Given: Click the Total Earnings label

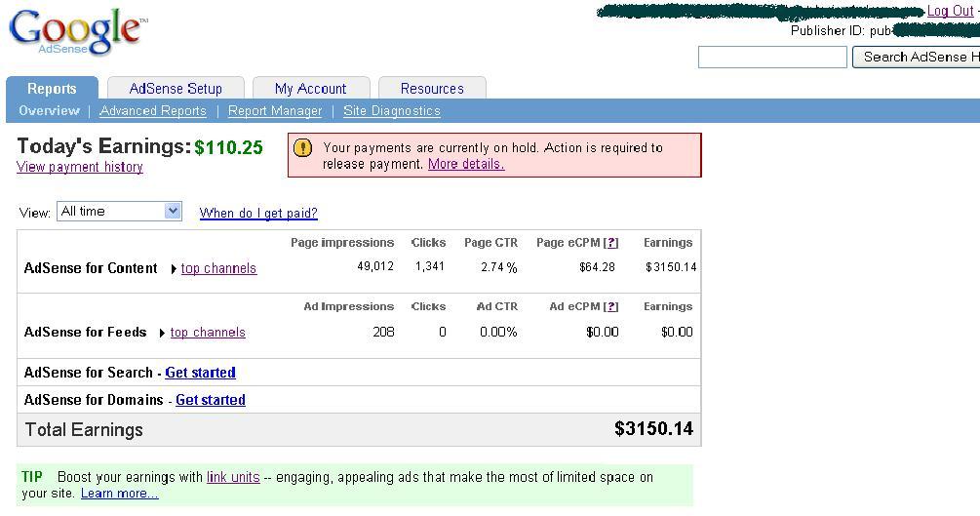Looking at the screenshot, I should [x=84, y=430].
